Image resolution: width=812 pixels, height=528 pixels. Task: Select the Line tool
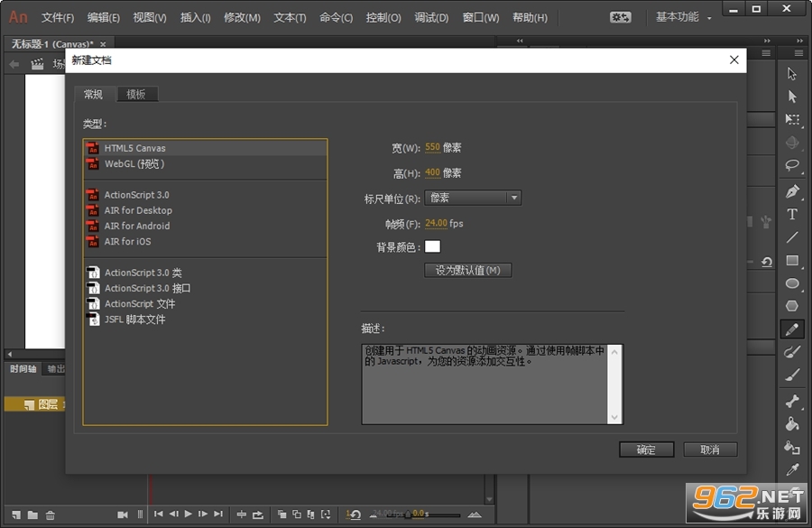pos(792,237)
